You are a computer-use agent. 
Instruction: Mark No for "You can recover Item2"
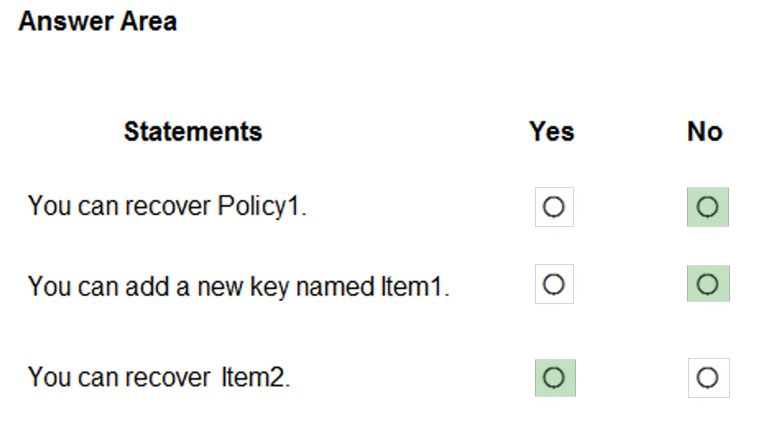(x=707, y=378)
